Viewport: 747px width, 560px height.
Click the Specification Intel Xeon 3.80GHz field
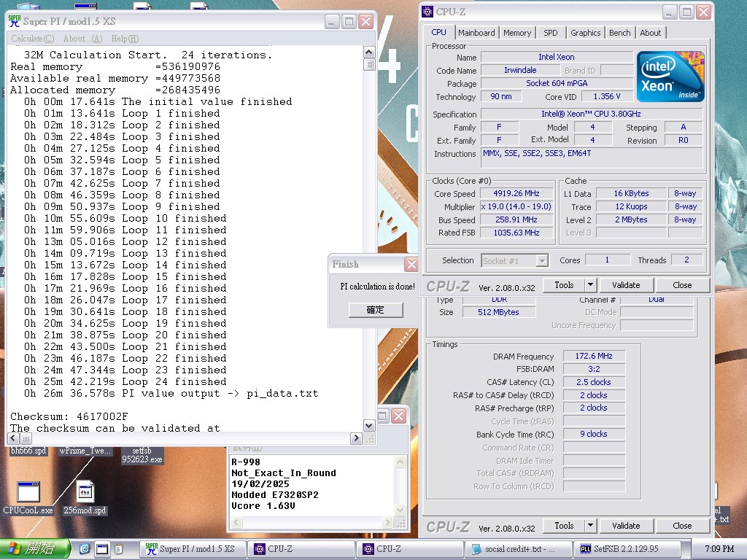(591, 114)
